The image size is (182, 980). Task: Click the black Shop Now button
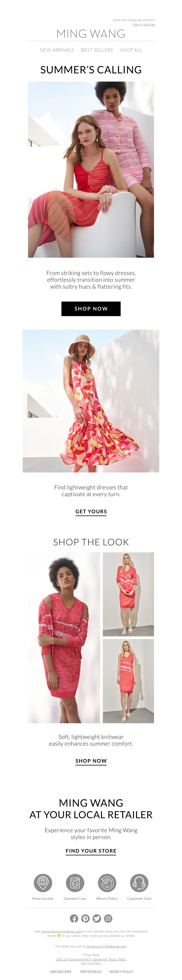pyautogui.click(x=91, y=309)
